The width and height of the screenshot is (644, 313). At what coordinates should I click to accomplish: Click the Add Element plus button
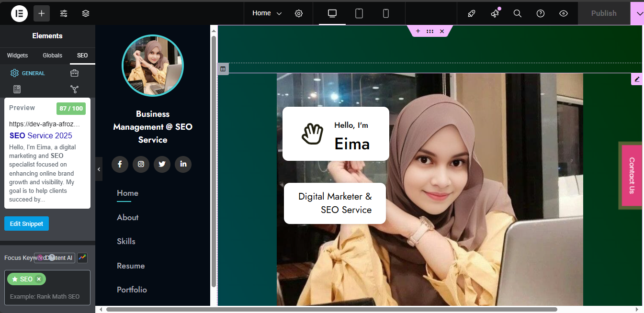pyautogui.click(x=42, y=13)
